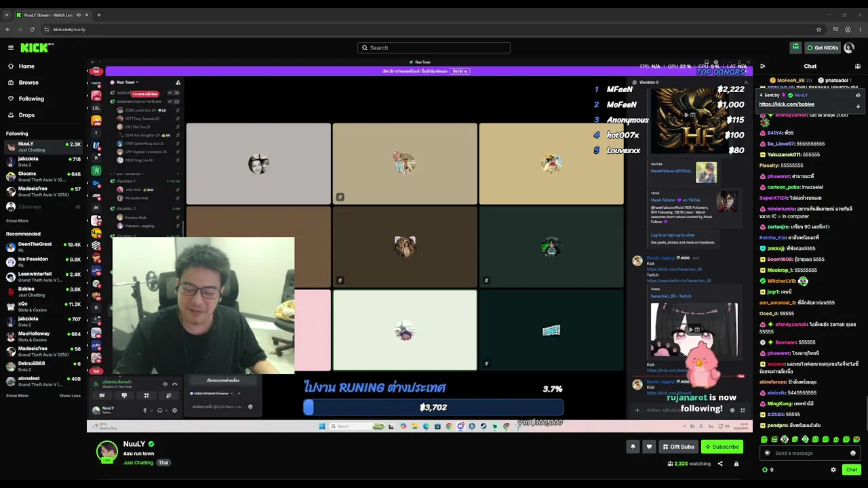Subscribe to the NuuLY channel
Screen dimensions: 868x488
point(722,447)
